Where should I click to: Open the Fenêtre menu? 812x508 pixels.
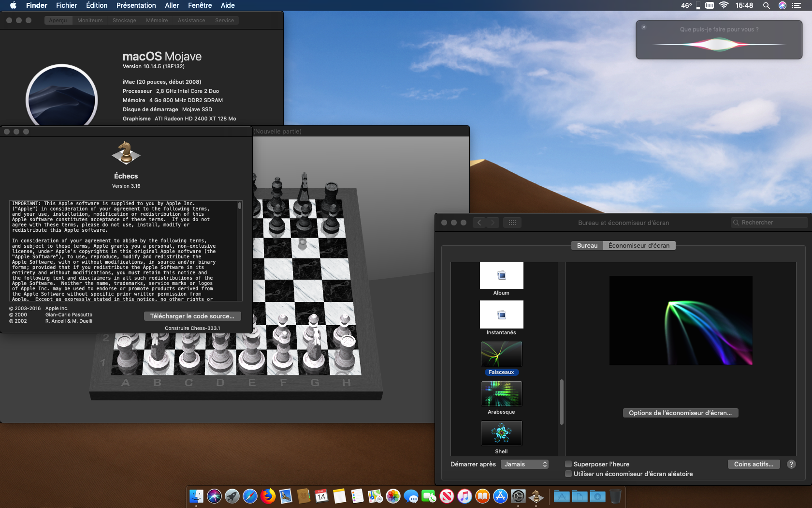pyautogui.click(x=200, y=5)
